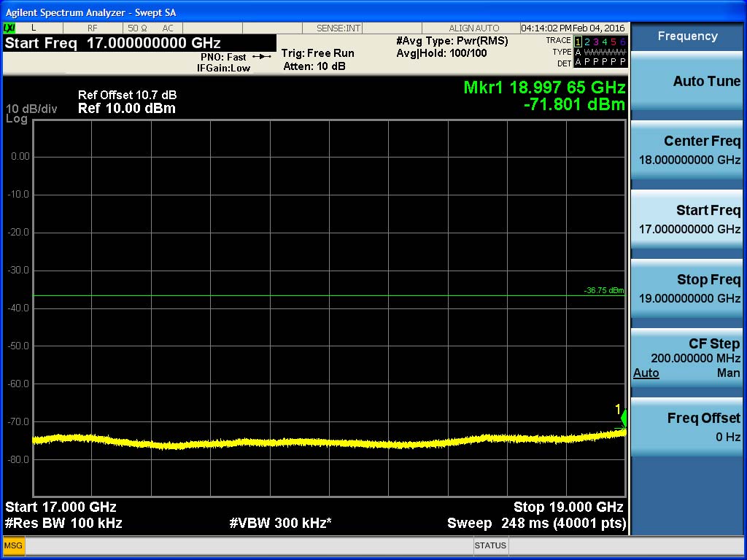
Task: Select trace 6 indicator
Action: (x=622, y=42)
